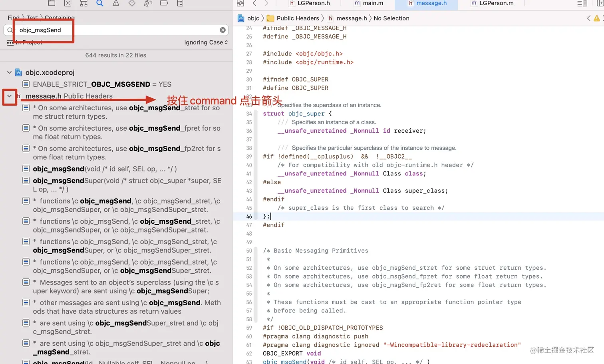Click the yellow warning triangle in jump bar

pyautogui.click(x=597, y=18)
